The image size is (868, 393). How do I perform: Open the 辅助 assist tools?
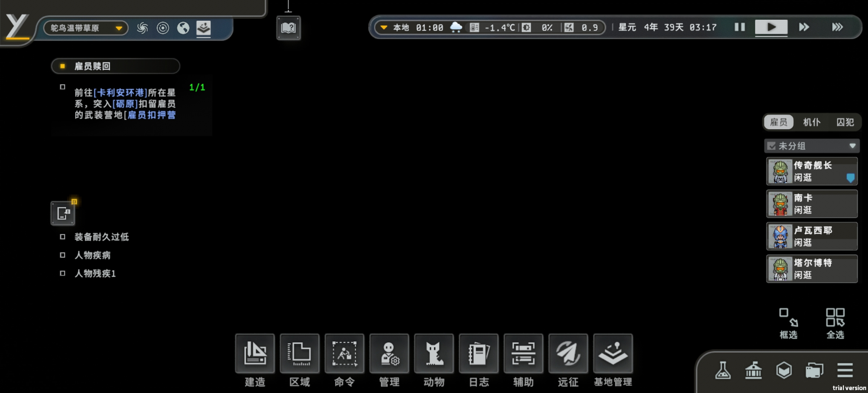click(x=523, y=353)
